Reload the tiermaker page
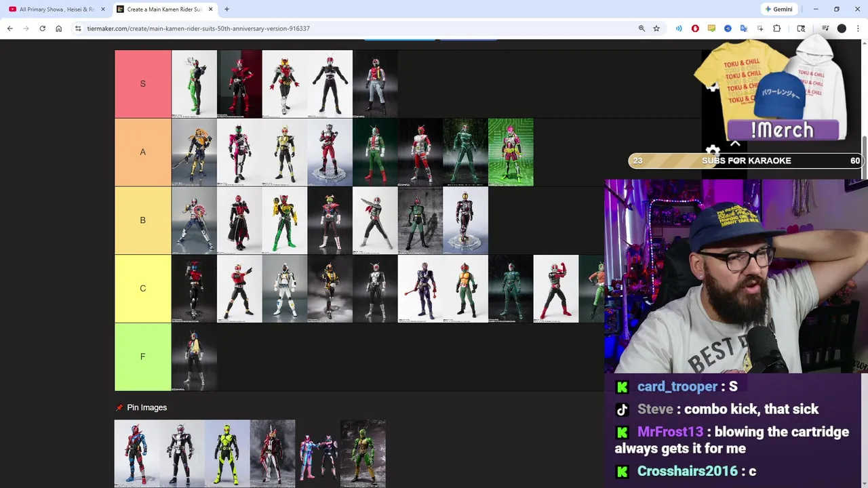 [42, 28]
